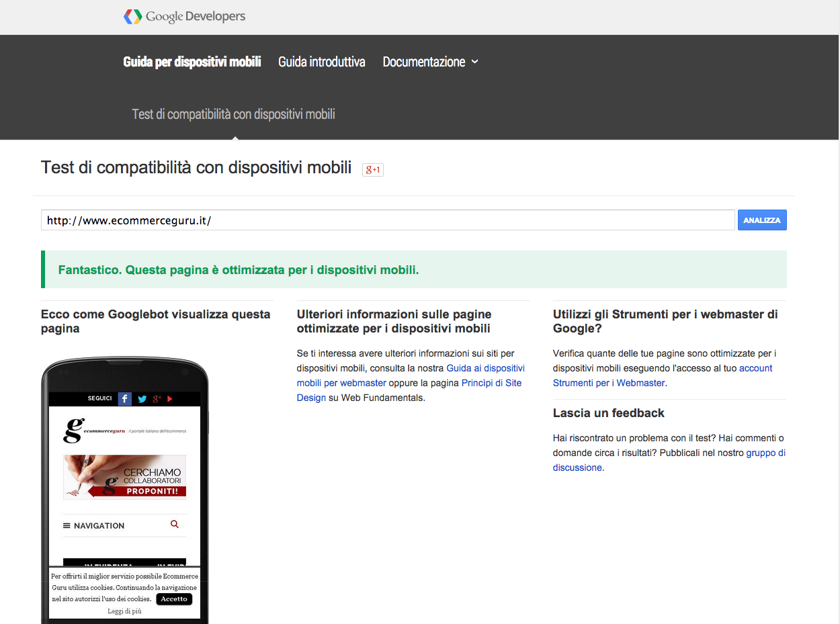This screenshot has width=840, height=624.
Task: Click the Utilizzi gli Strumenti per webmaster heading
Action: pyautogui.click(x=665, y=321)
